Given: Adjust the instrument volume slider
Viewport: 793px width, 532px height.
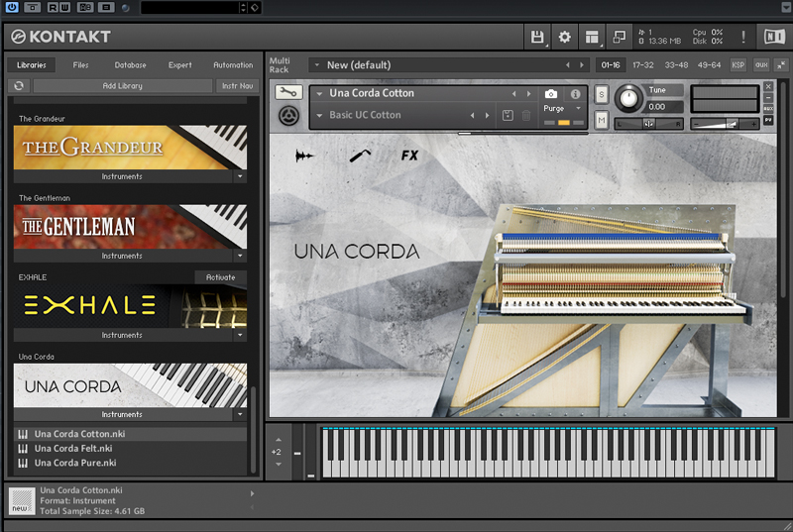Looking at the screenshot, I should click(x=725, y=124).
